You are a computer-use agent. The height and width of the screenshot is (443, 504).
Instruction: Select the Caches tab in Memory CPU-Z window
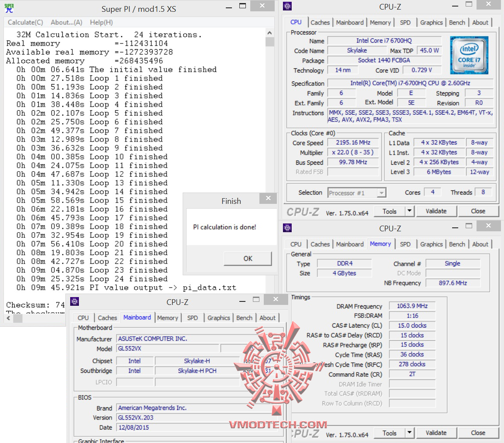(320, 244)
